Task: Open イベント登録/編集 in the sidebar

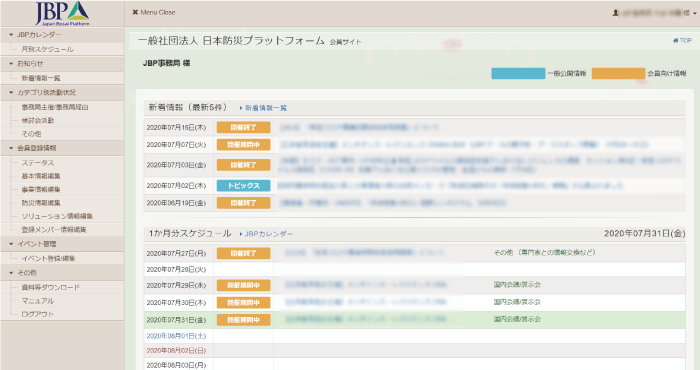Action: point(49,258)
